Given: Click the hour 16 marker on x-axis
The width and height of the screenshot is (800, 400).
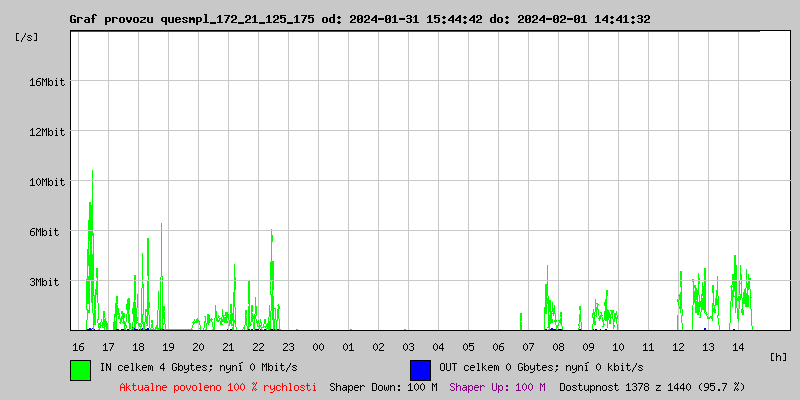Looking at the screenshot, I should 78,347.
